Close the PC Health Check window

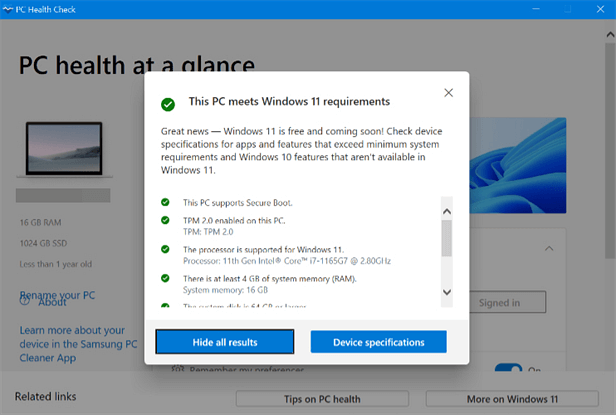(600, 9)
